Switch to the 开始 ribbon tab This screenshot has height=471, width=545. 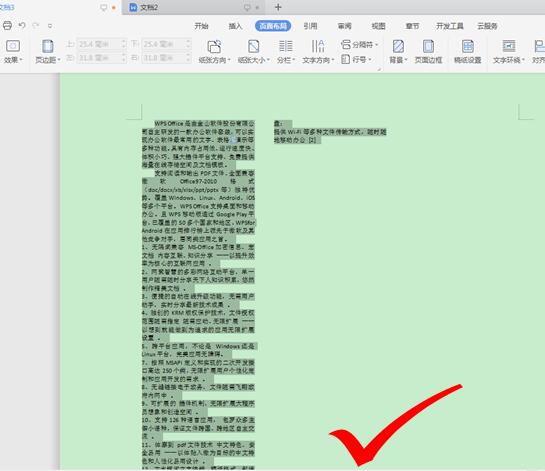click(x=201, y=26)
